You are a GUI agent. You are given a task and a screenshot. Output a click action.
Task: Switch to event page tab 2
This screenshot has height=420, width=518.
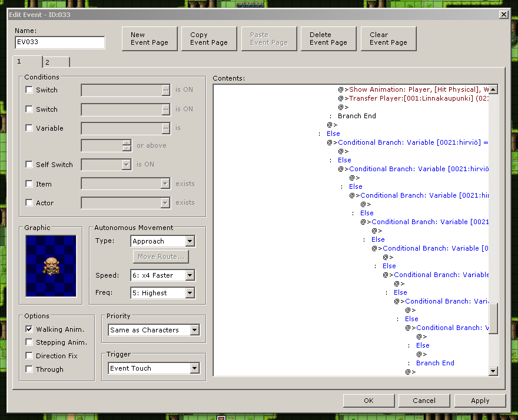point(56,62)
